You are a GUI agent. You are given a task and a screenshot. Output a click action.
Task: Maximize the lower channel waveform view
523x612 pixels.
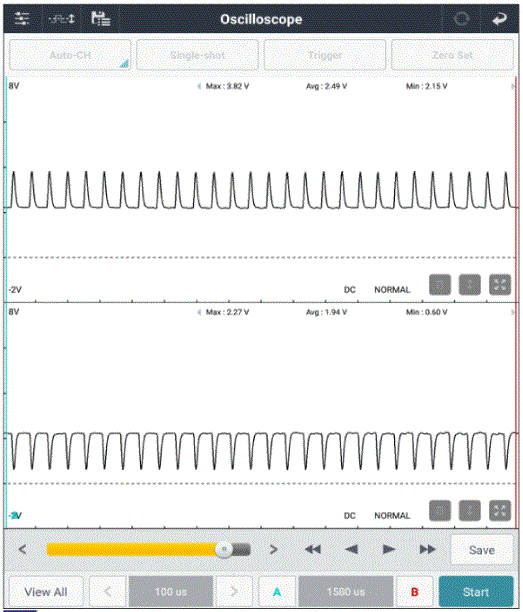point(500,511)
